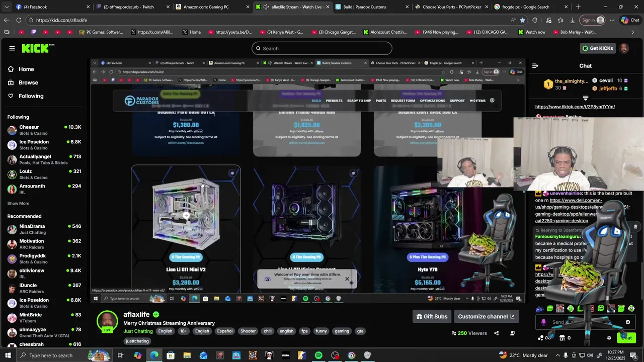Click the browser Sign in button
This screenshot has width=644, height=362.
[x=592, y=20]
